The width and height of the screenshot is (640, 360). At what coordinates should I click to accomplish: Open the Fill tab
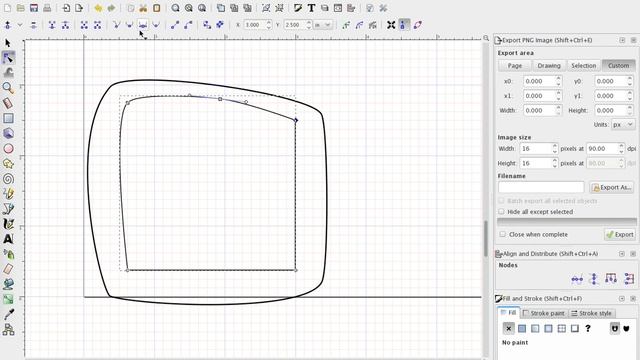[509, 313]
